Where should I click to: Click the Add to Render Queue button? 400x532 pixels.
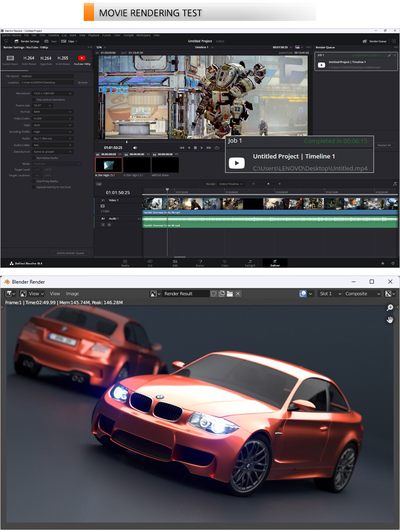70,253
